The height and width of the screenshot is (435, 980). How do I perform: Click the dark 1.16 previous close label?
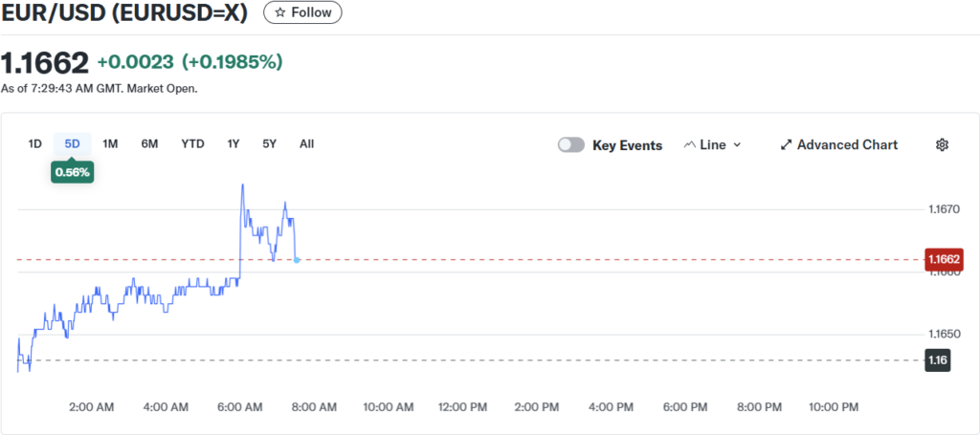[x=937, y=359]
